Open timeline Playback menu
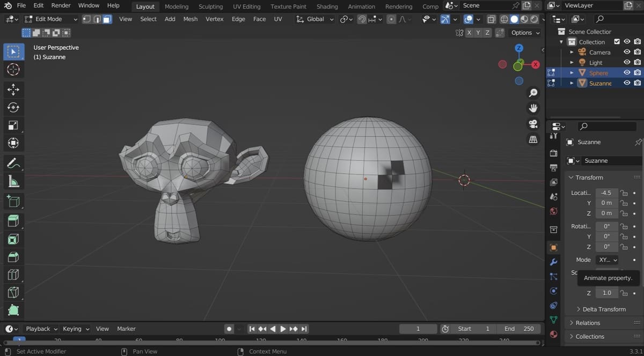The image size is (644, 356). click(x=41, y=329)
